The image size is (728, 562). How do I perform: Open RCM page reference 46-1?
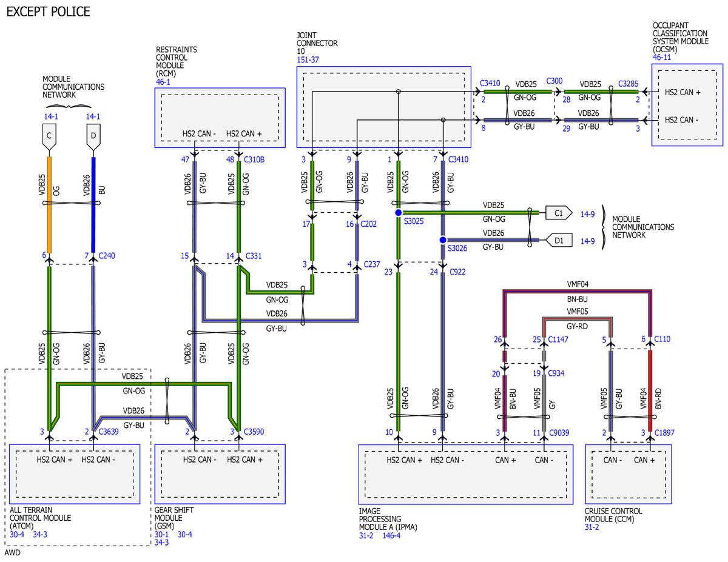point(164,82)
